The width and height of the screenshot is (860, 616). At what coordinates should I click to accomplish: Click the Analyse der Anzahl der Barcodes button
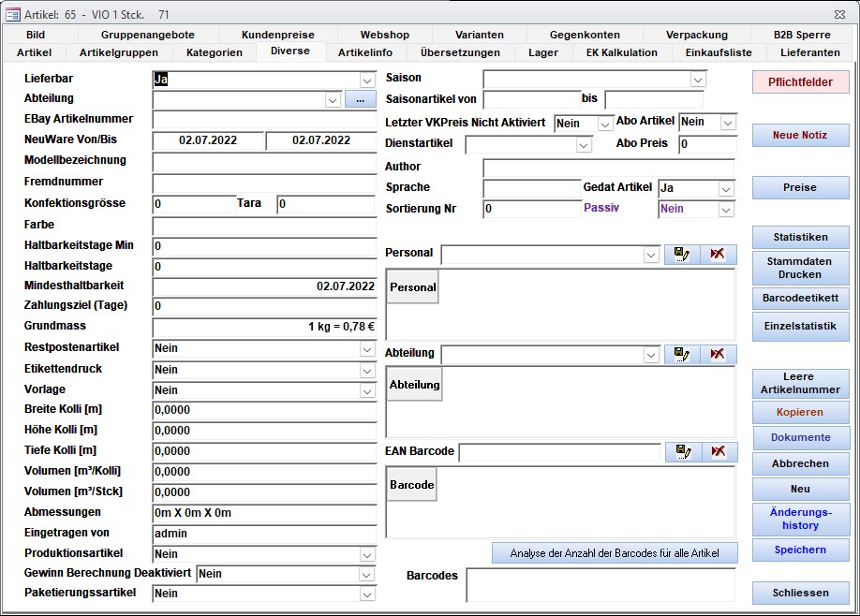(x=615, y=553)
